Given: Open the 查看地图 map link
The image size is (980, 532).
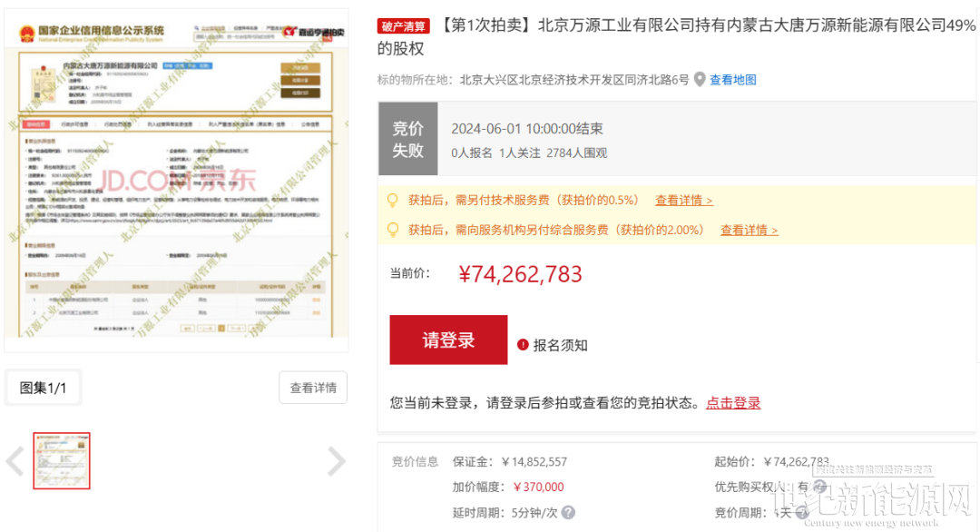Looking at the screenshot, I should tap(732, 80).
